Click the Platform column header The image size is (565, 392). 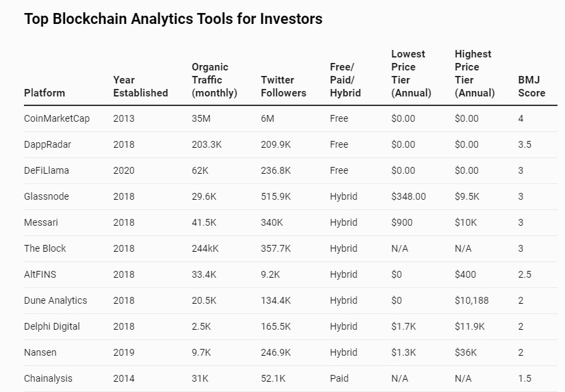pyautogui.click(x=44, y=92)
